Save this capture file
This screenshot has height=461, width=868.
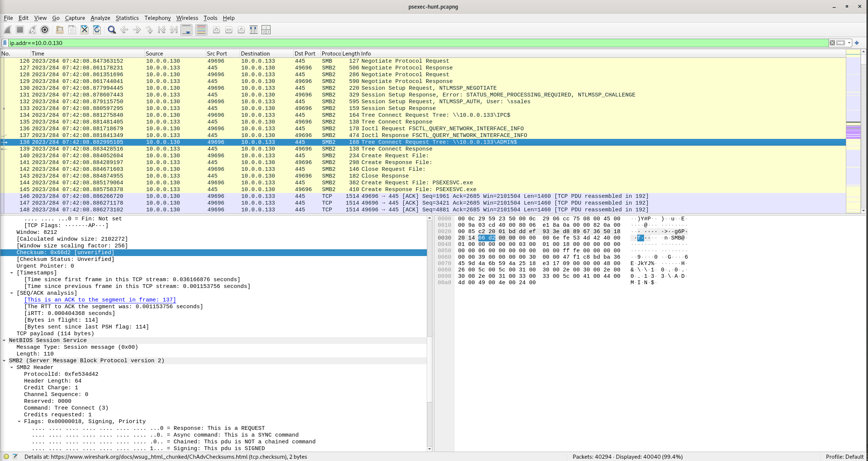click(72, 30)
